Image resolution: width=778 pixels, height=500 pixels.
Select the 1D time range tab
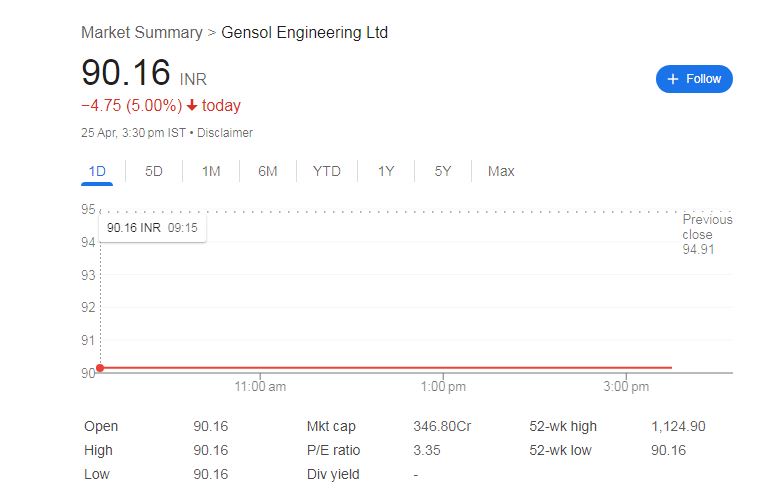coord(97,171)
